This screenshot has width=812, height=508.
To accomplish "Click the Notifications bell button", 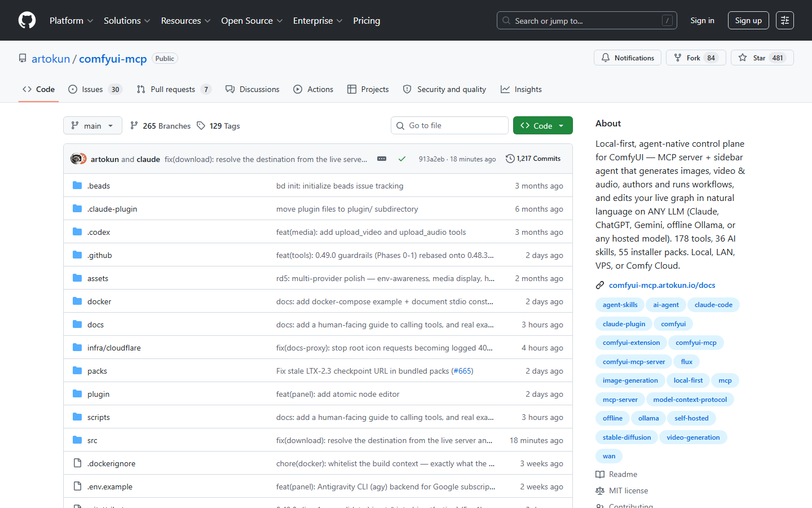I will (628, 58).
